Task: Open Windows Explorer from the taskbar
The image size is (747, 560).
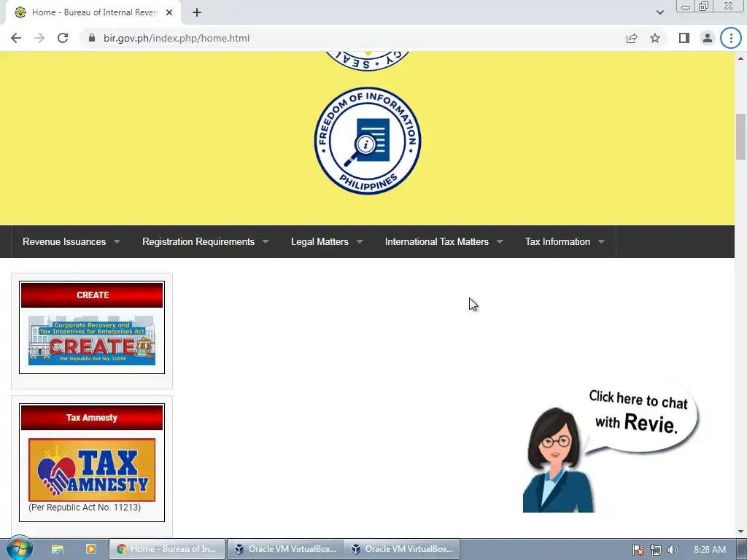Action: (58, 549)
